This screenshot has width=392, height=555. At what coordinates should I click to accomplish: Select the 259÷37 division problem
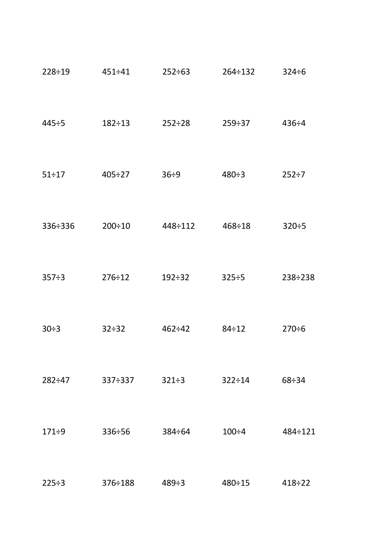tap(236, 123)
